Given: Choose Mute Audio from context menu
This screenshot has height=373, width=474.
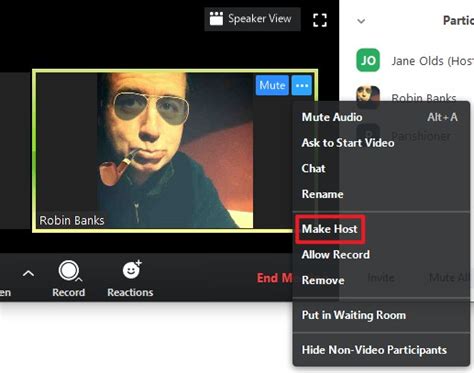Looking at the screenshot, I should 381,117.
